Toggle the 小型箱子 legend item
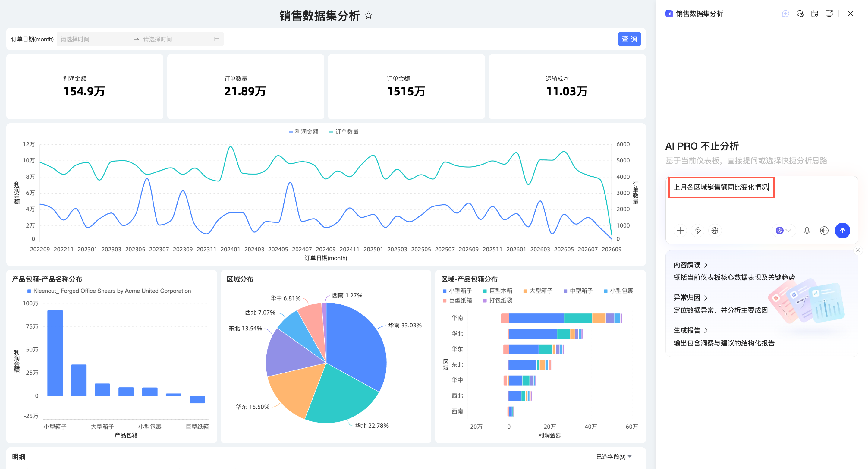This screenshot has height=469, width=868. 457,291
